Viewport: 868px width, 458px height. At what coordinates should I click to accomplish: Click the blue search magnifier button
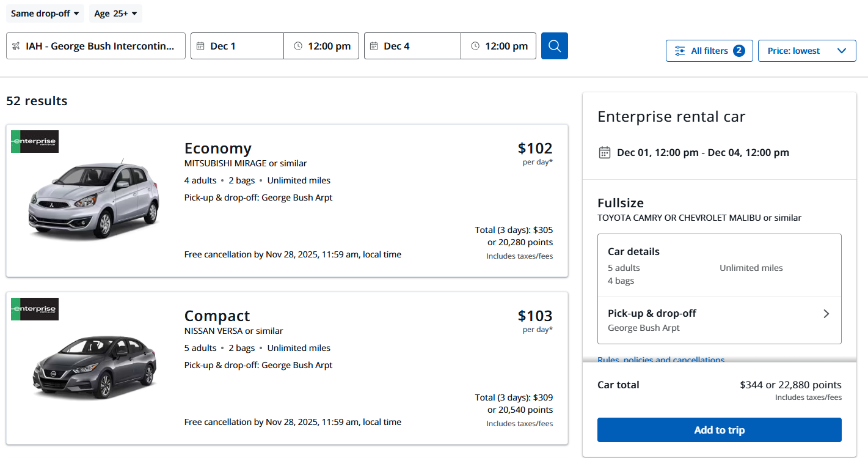555,46
